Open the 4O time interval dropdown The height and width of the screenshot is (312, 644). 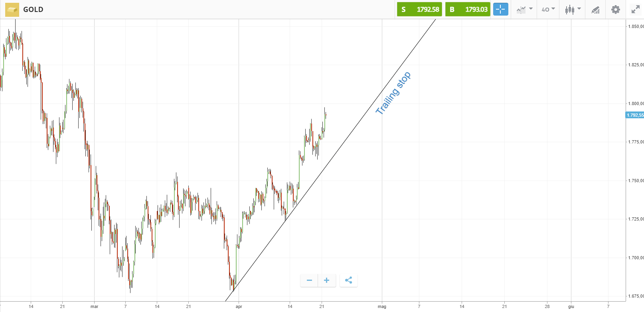(548, 9)
